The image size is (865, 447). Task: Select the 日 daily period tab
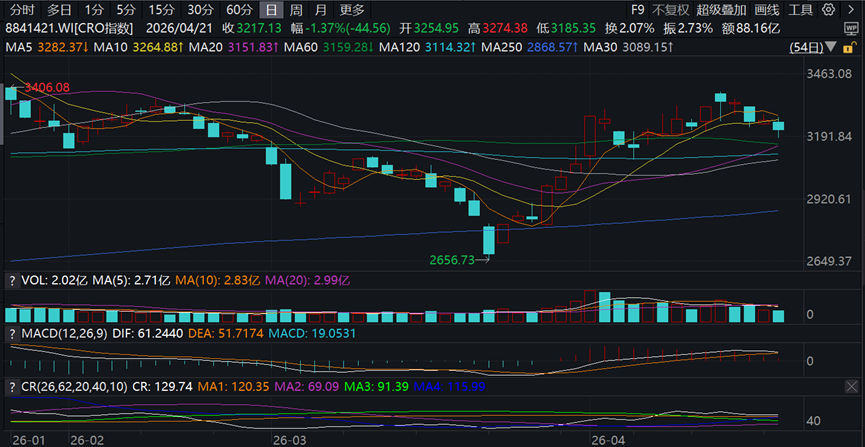[x=271, y=9]
